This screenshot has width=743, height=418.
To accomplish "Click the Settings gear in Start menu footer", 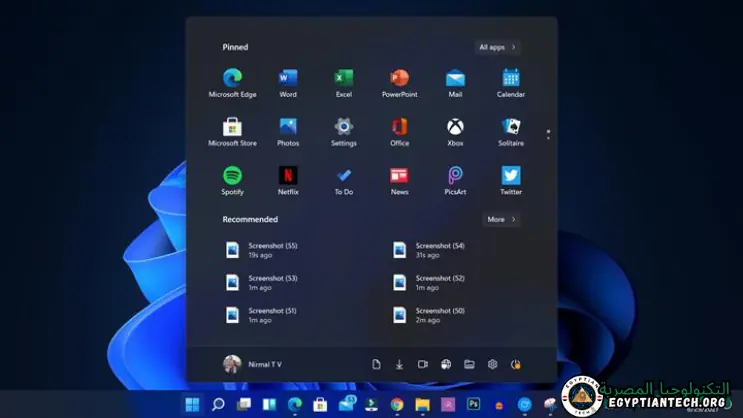I will 492,365.
